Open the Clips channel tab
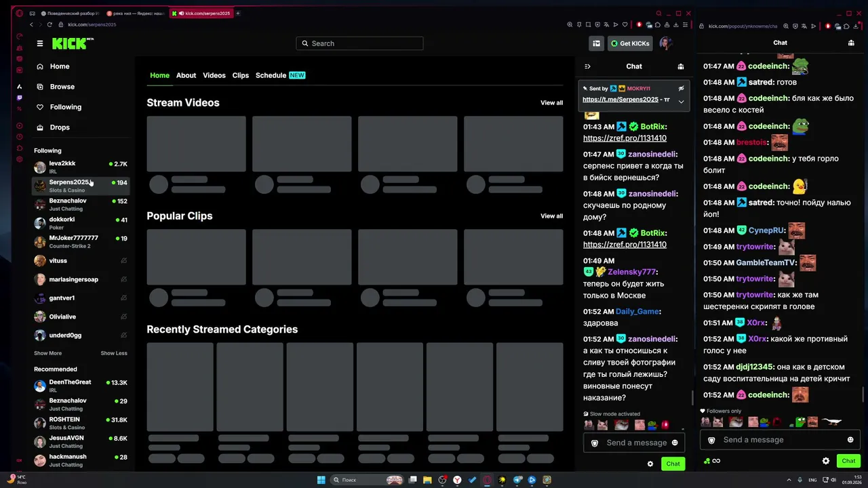 [x=241, y=75]
